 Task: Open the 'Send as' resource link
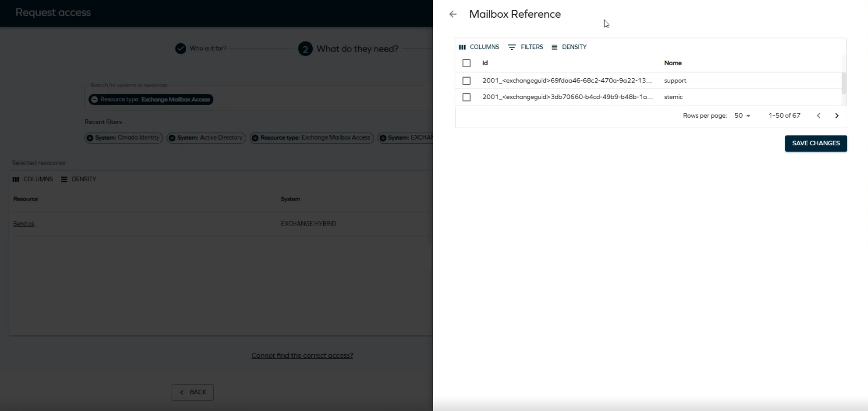coord(23,224)
